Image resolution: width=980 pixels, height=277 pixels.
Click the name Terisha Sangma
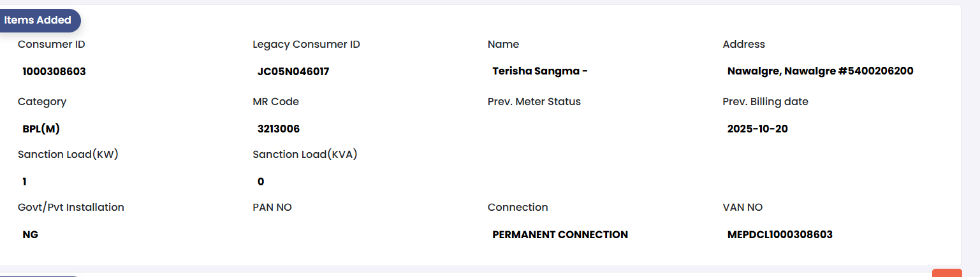click(x=539, y=71)
